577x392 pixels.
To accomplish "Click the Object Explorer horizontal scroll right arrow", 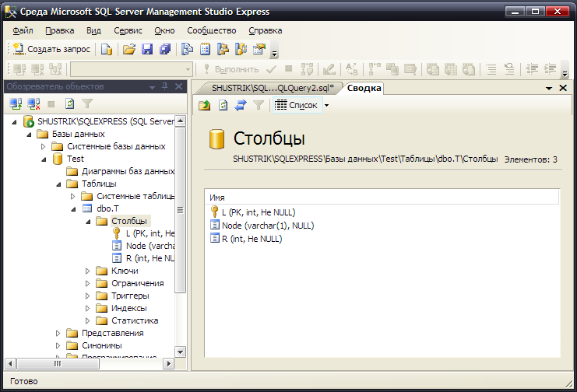I will click(x=168, y=364).
